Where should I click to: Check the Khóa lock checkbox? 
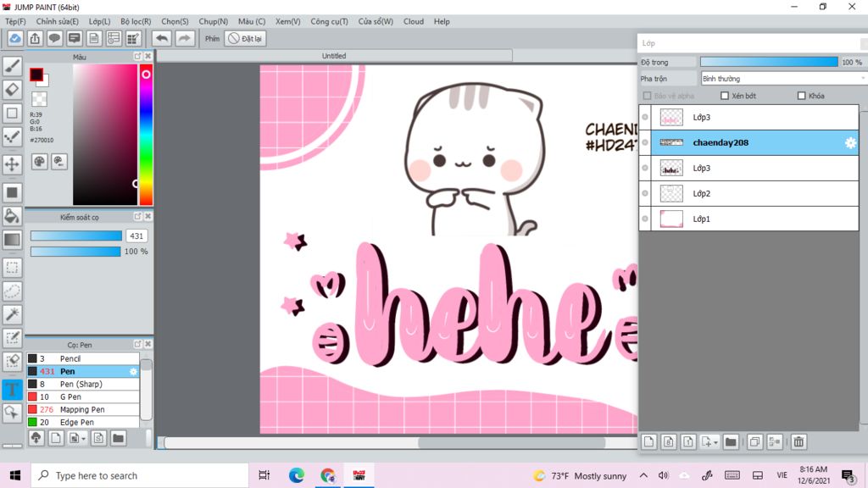pyautogui.click(x=801, y=96)
